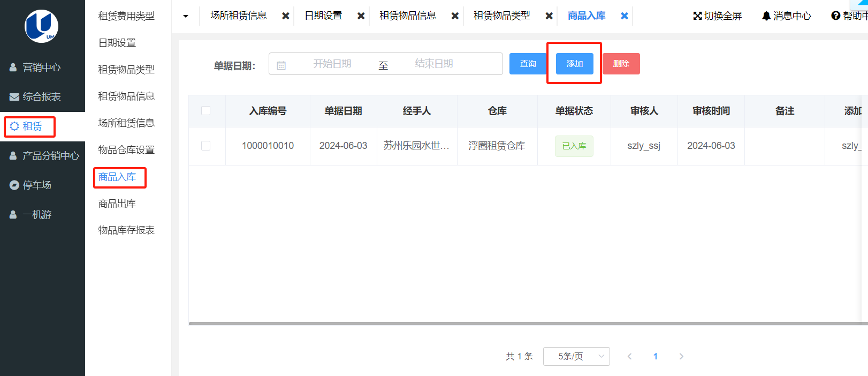Open 租赁费用类型 in the submenu

point(126,16)
